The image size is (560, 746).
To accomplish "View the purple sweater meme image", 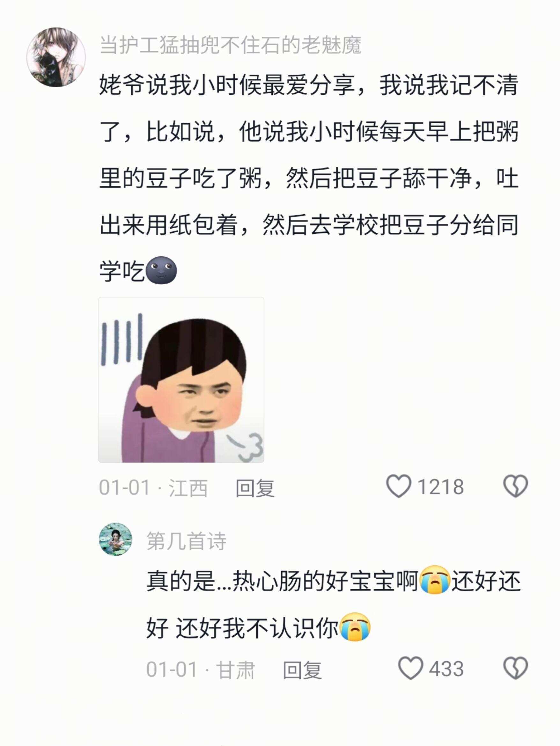I will pos(181,380).
